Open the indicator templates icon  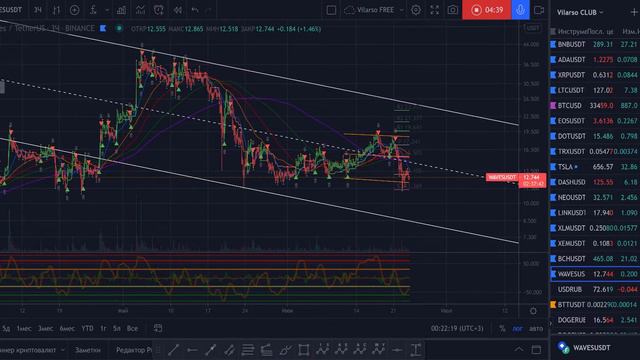(x=140, y=10)
